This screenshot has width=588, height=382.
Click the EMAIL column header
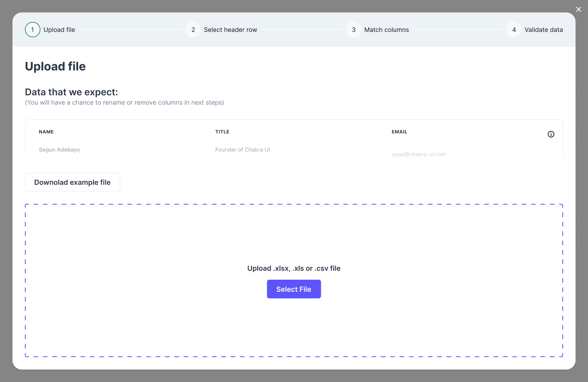[x=399, y=132]
